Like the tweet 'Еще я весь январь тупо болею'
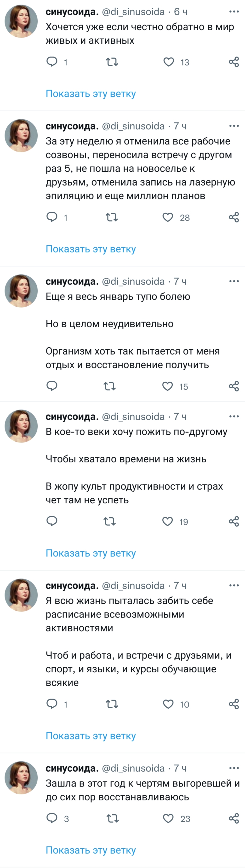 (x=168, y=386)
